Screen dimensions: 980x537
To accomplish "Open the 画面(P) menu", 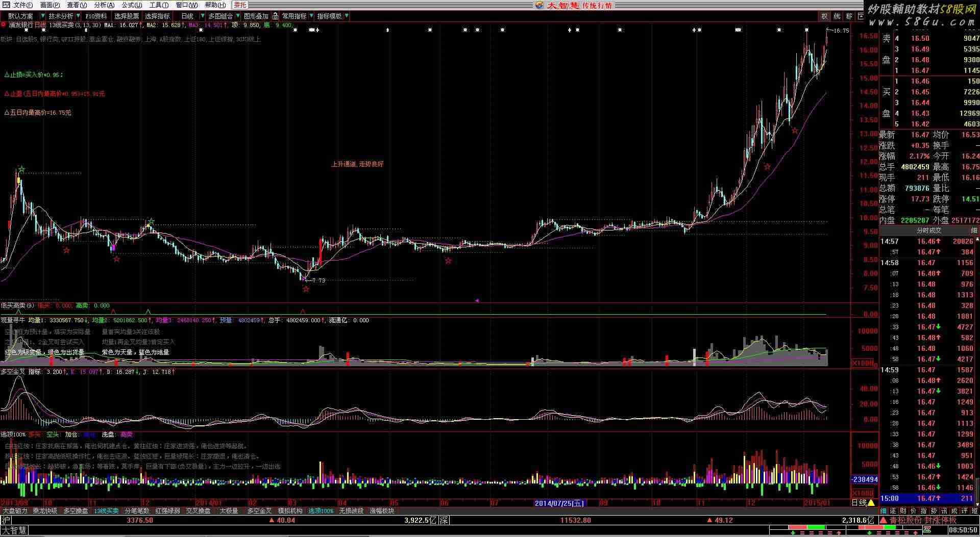I will (50, 5).
